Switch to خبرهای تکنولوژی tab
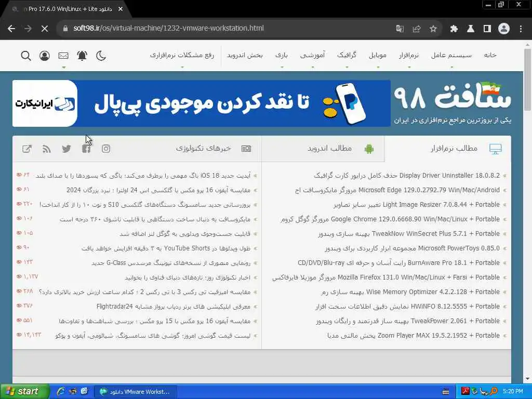 214,149
